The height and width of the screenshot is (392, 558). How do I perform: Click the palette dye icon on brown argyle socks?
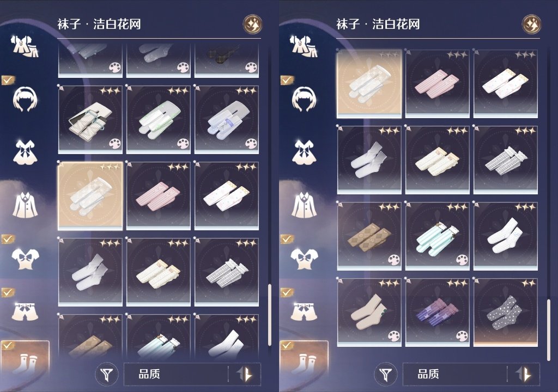tap(393, 260)
